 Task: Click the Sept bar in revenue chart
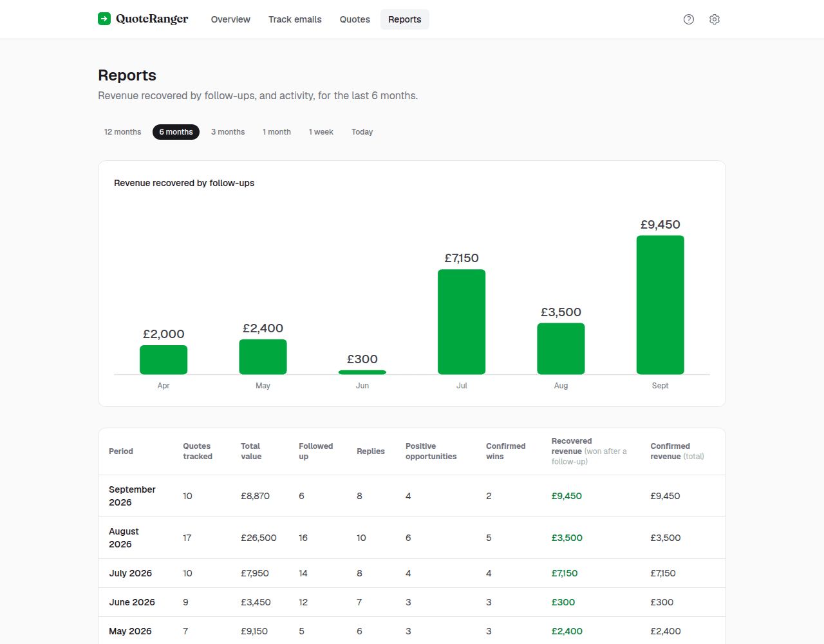(660, 305)
